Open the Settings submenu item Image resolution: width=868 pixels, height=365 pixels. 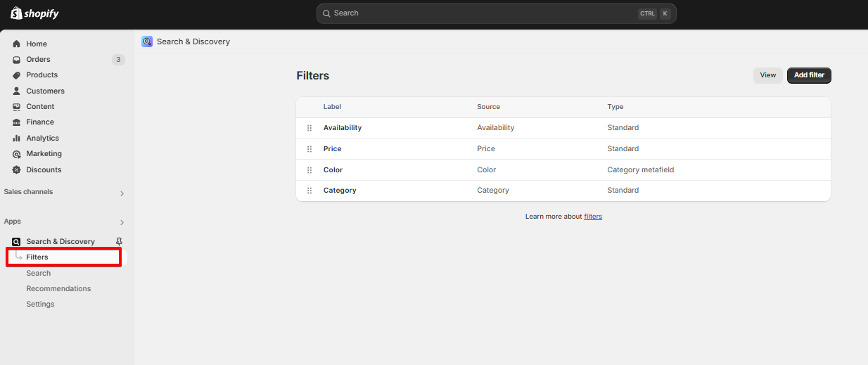[40, 304]
